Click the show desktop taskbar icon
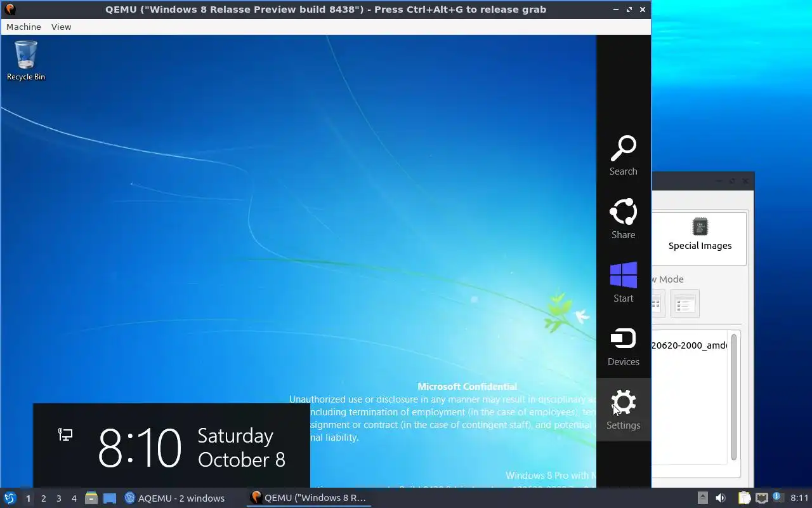 (x=110, y=498)
